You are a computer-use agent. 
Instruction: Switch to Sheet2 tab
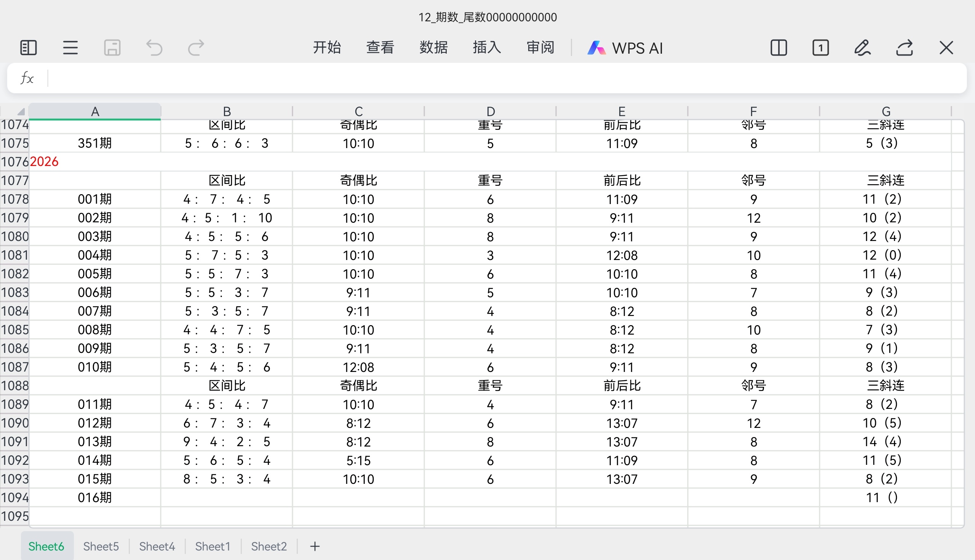pyautogui.click(x=269, y=546)
